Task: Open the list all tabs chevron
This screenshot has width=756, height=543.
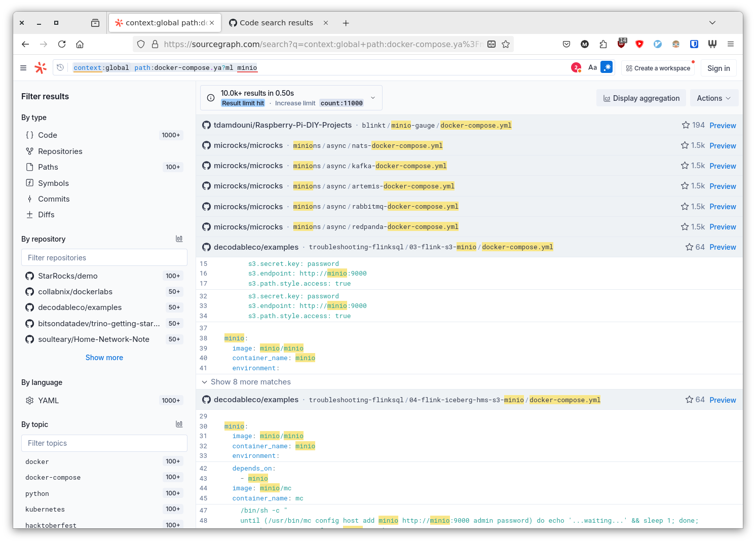Action: (712, 23)
